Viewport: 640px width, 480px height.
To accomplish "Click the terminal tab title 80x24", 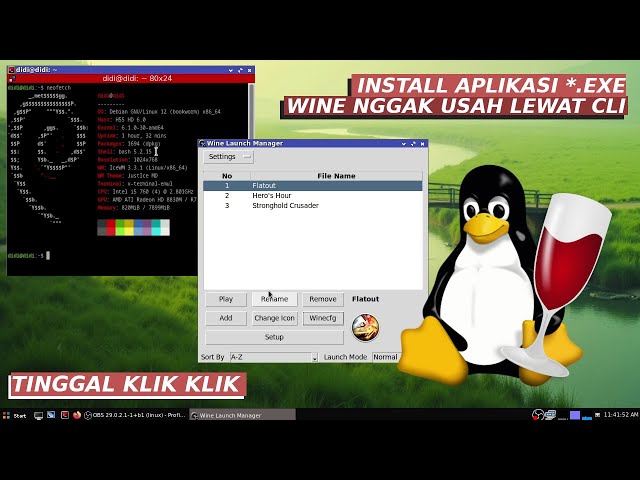I will [x=137, y=78].
